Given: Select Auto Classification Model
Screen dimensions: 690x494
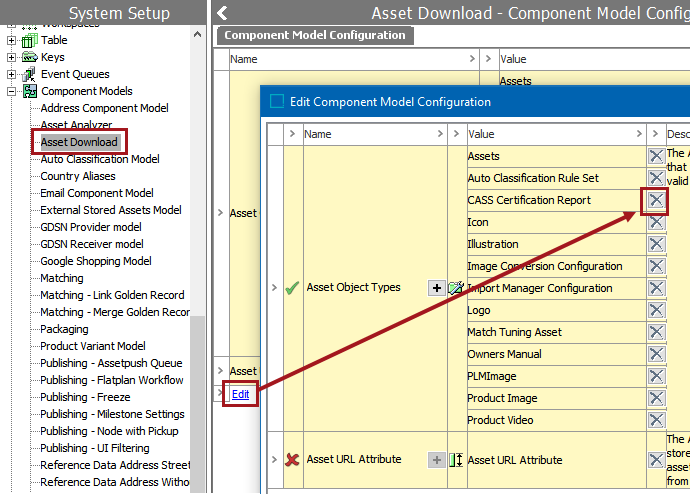Looking at the screenshot, I should tap(100, 159).
